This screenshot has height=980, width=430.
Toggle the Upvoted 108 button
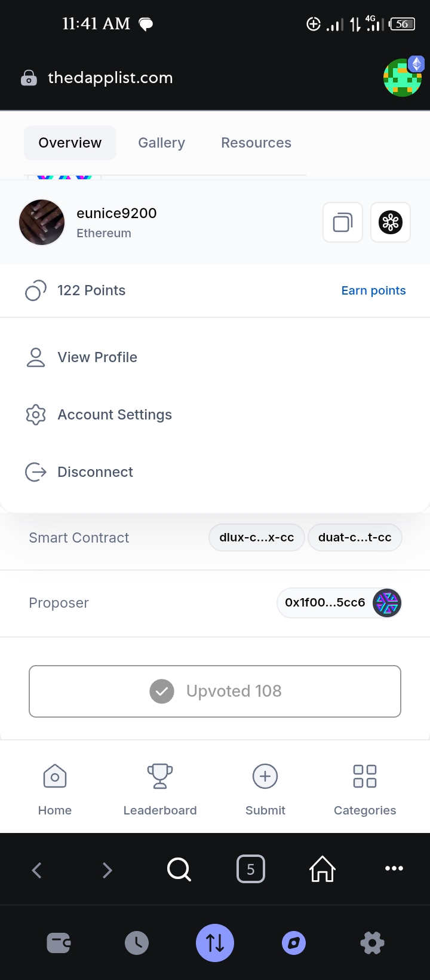(x=215, y=691)
